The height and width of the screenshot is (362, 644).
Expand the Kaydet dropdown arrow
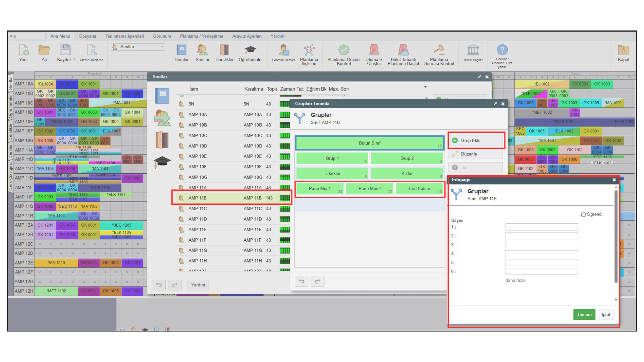point(74,60)
